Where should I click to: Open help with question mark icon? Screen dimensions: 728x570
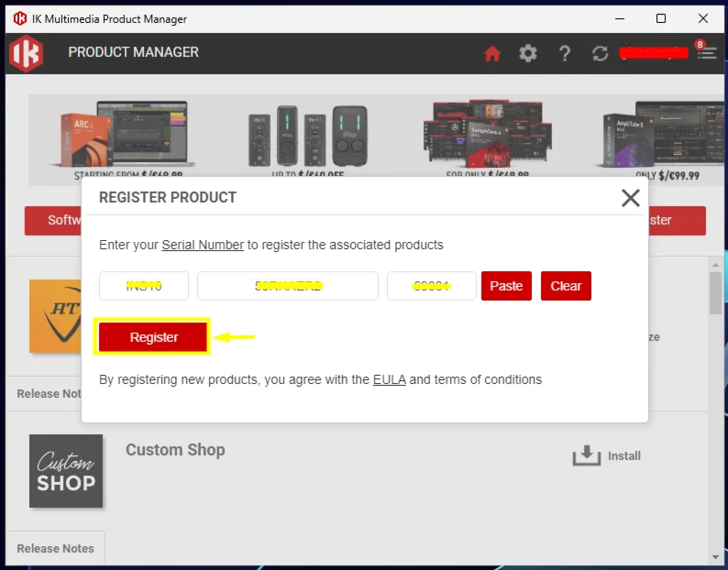coord(565,53)
